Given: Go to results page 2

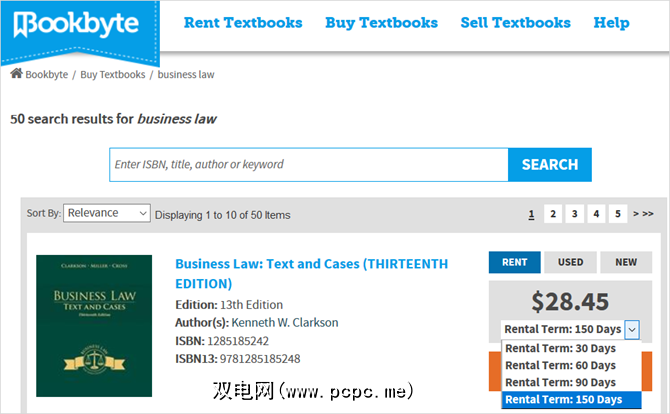Looking at the screenshot, I should [x=553, y=214].
